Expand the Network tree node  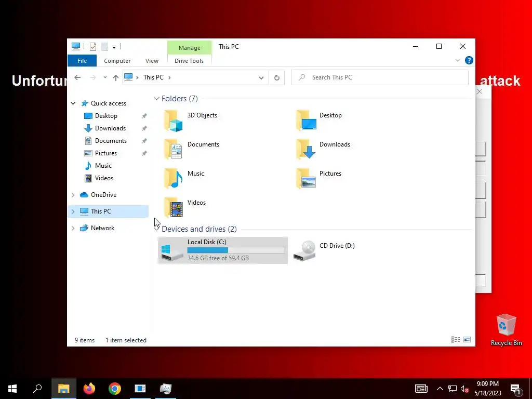73,228
